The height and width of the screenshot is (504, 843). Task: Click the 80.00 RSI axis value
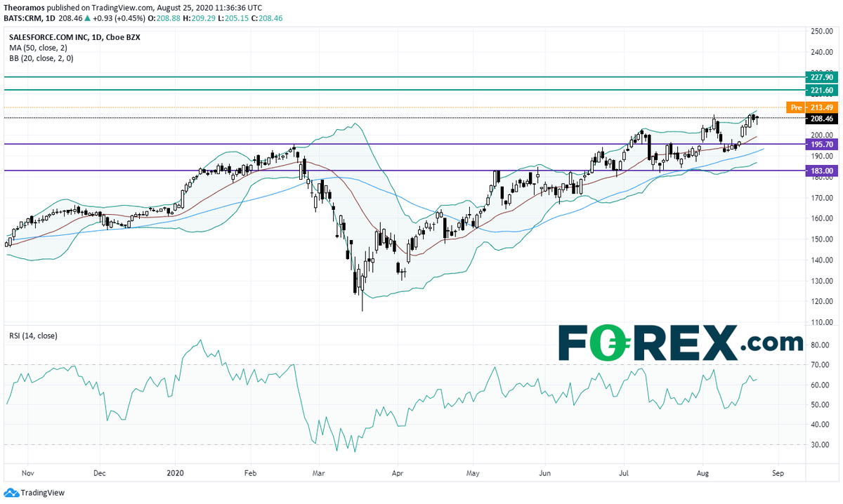click(821, 345)
